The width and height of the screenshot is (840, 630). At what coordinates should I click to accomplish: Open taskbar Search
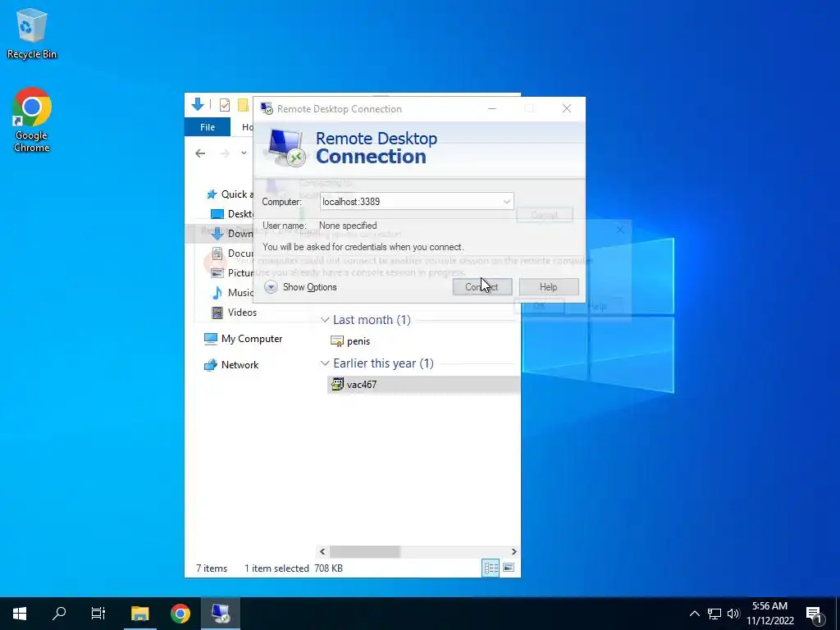click(x=59, y=614)
